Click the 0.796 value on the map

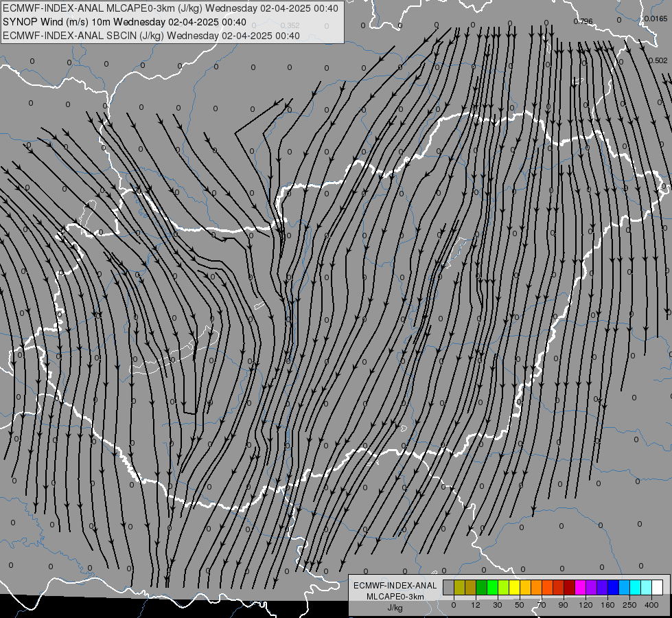click(583, 21)
